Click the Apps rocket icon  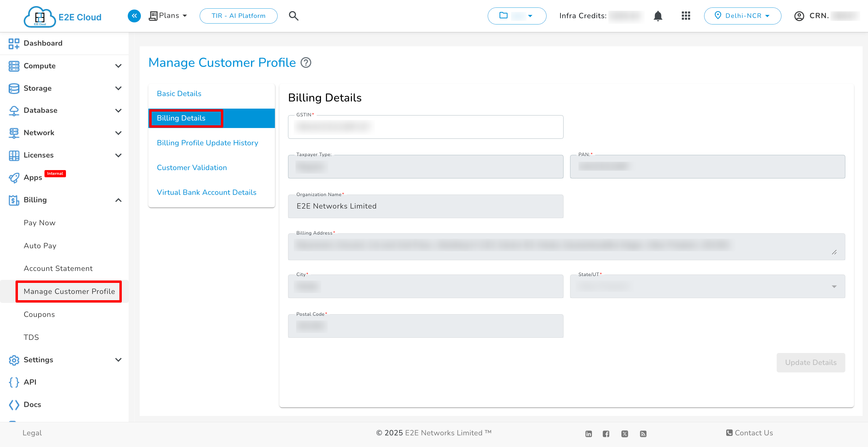[14, 178]
